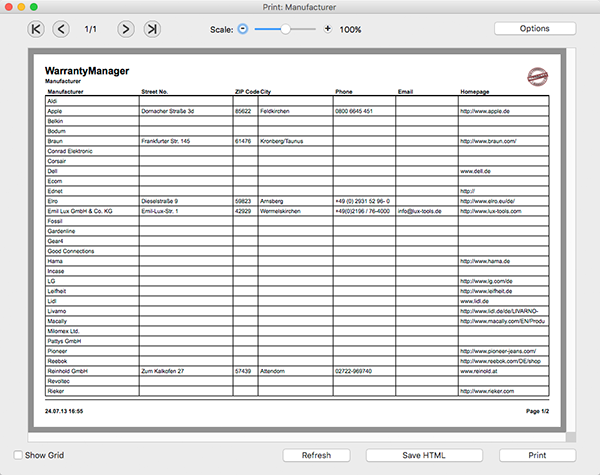Screen dimensions: 600x475
Task: Jump to the last page button
Action: pos(152,29)
